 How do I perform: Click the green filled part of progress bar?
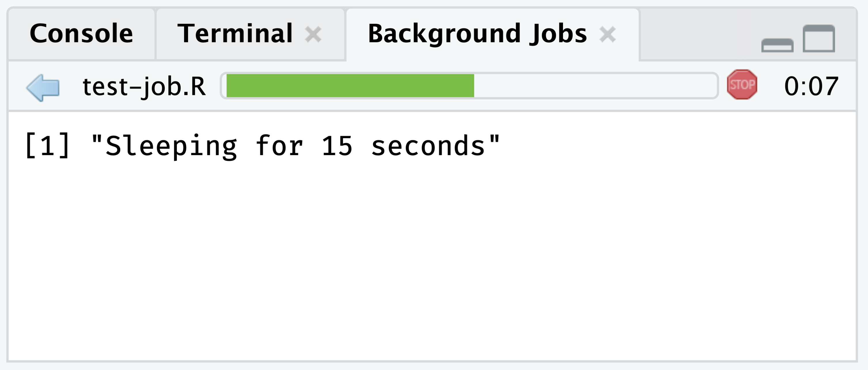coord(350,85)
